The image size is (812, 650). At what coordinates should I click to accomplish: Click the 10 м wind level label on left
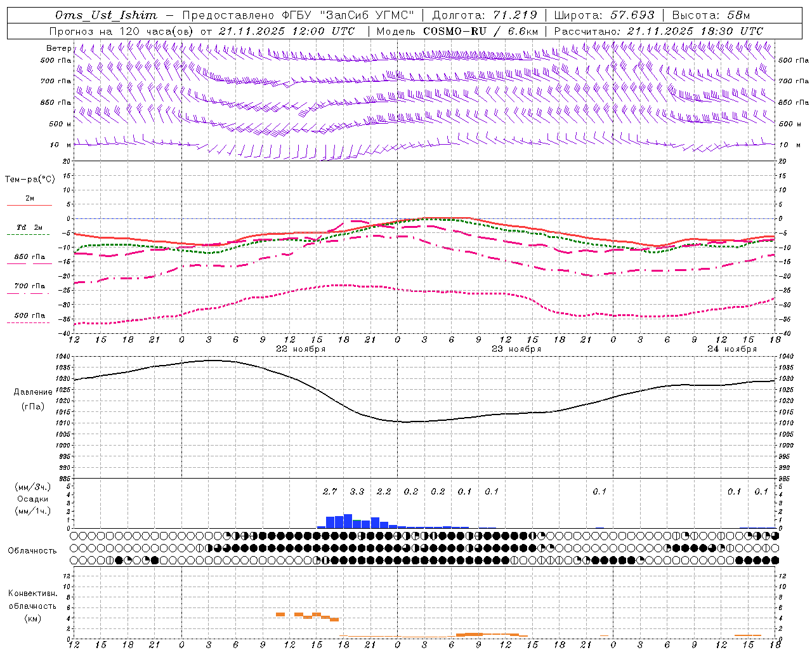point(60,145)
